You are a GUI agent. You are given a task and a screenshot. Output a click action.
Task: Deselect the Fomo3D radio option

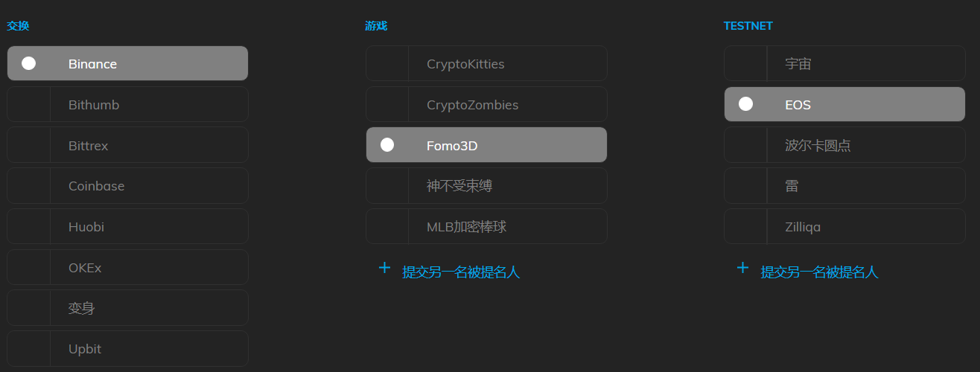point(387,145)
